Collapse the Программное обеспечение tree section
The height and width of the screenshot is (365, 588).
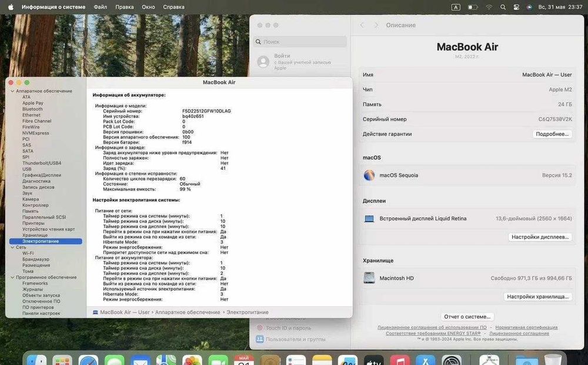[12, 277]
